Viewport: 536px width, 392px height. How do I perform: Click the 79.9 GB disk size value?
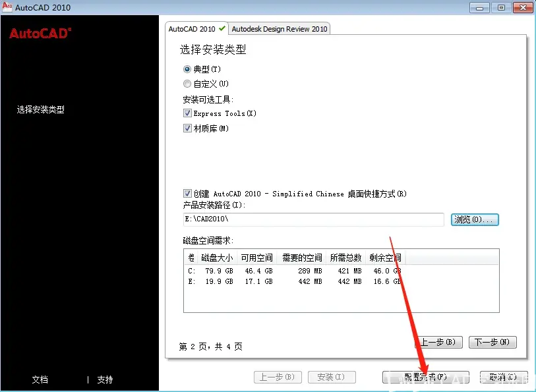pyautogui.click(x=219, y=271)
